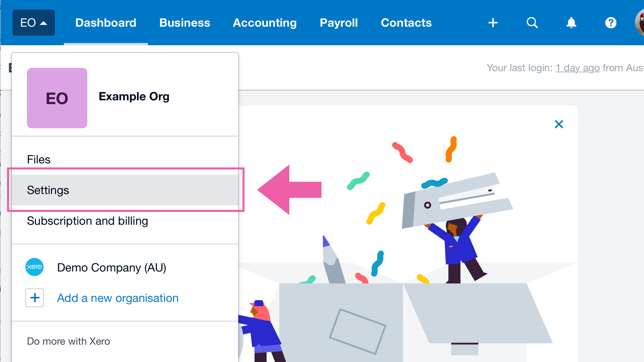This screenshot has width=644, height=362.
Task: Open the Business menu
Action: 185,23
